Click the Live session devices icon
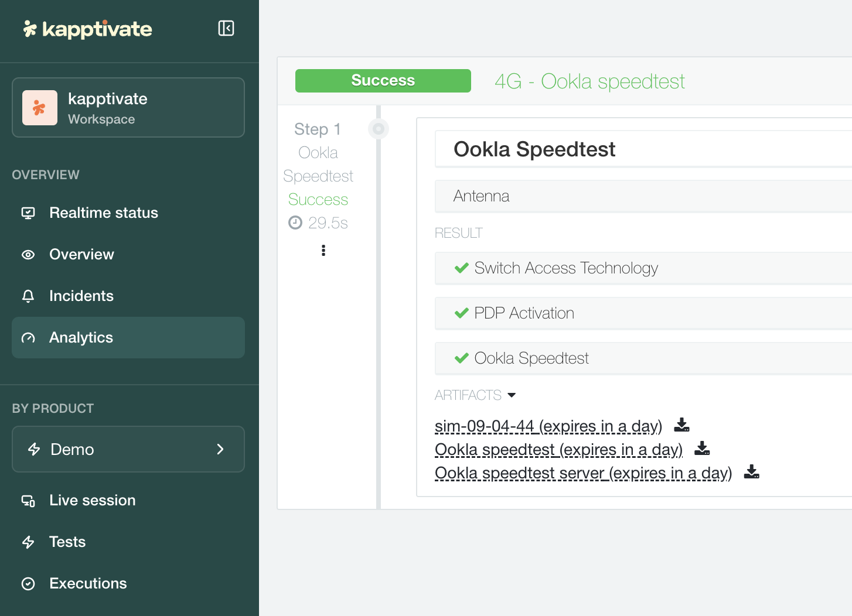The width and height of the screenshot is (852, 616). tap(28, 501)
